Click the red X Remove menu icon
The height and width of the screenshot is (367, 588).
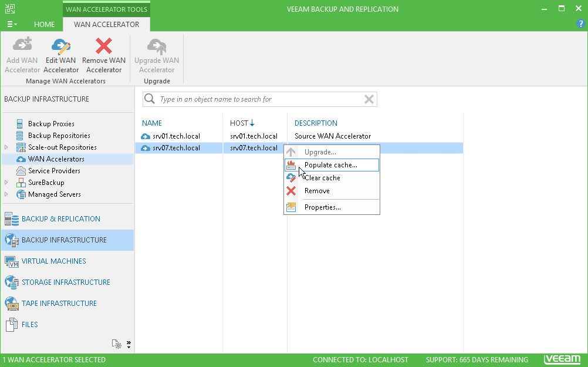click(x=291, y=191)
